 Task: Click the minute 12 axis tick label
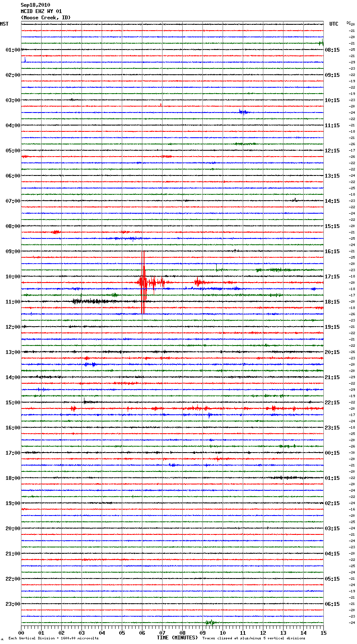263,633
